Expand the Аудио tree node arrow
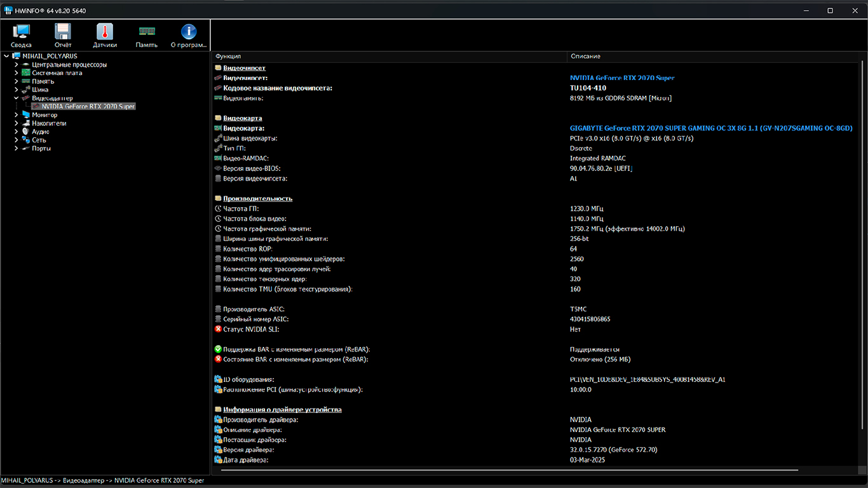 [x=17, y=132]
